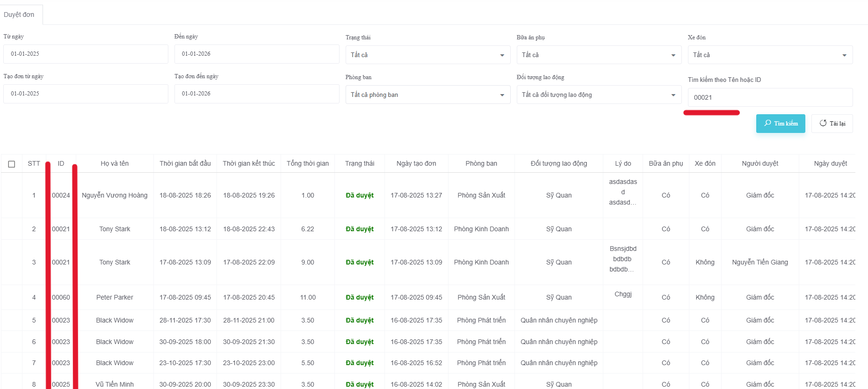Image resolution: width=868 pixels, height=389 pixels.
Task: Expand the Phòng ban dropdown
Action: click(427, 95)
